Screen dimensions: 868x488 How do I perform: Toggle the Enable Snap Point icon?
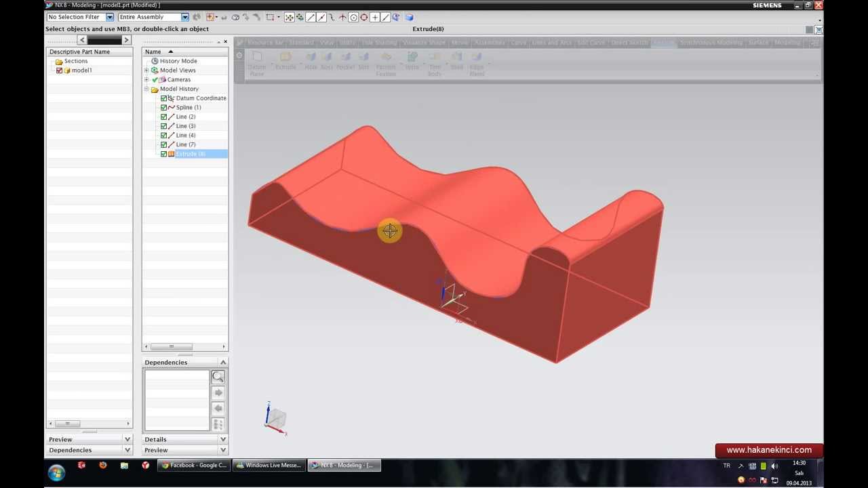[x=289, y=17]
